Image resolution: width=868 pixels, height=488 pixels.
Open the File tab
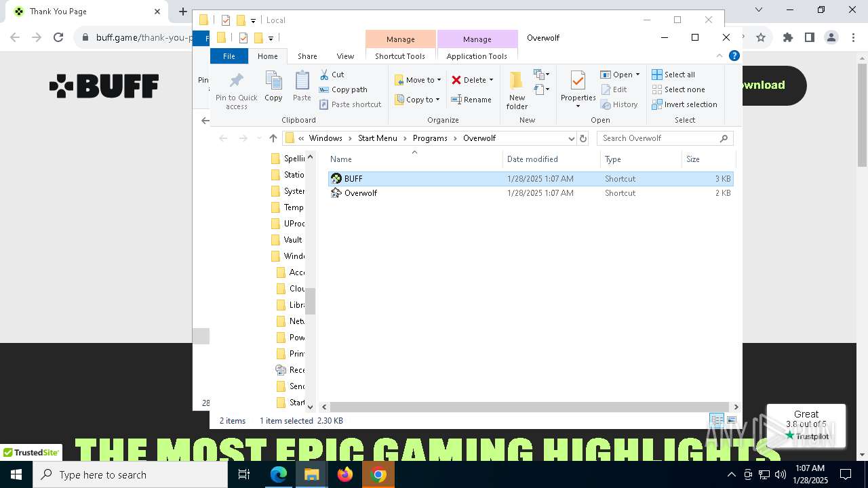[229, 56]
